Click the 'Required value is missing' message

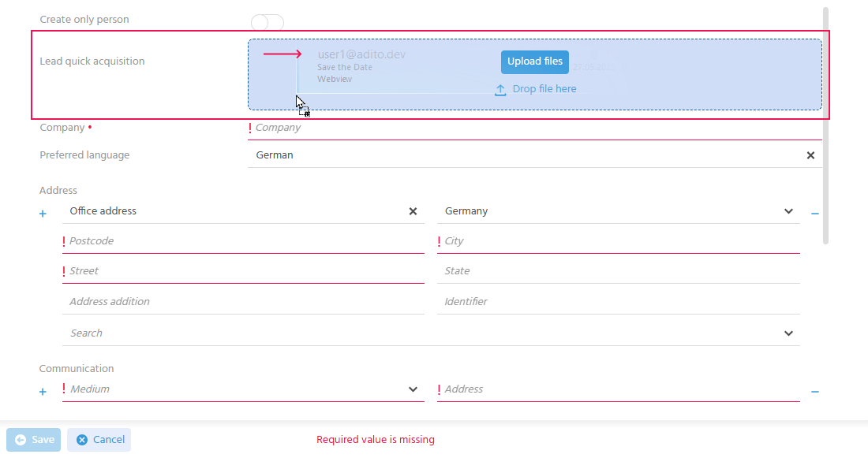tap(376, 440)
